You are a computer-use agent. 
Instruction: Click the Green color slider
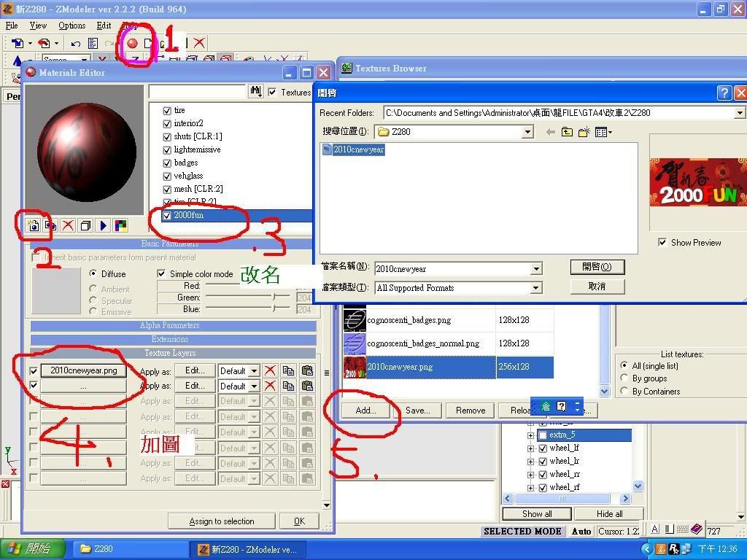[x=248, y=297]
